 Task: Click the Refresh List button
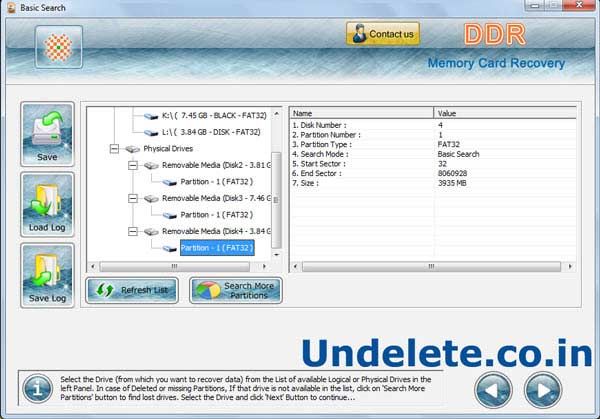coord(132,290)
